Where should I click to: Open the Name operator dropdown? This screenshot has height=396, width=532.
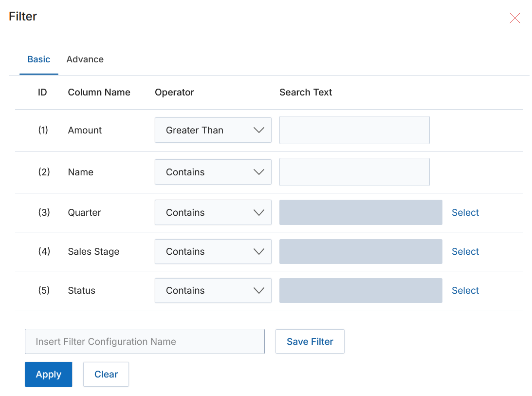(x=213, y=172)
